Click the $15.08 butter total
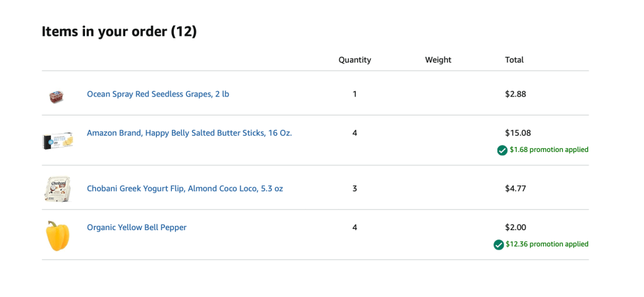 tap(517, 133)
